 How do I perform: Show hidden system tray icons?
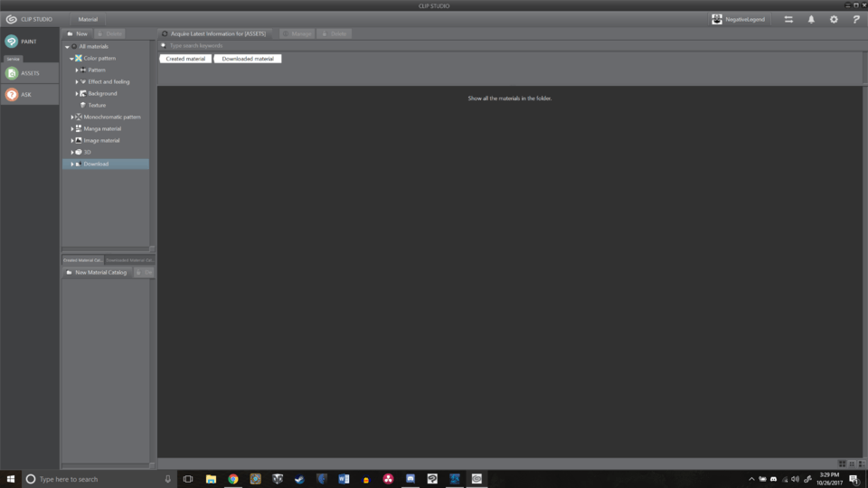[x=751, y=479]
